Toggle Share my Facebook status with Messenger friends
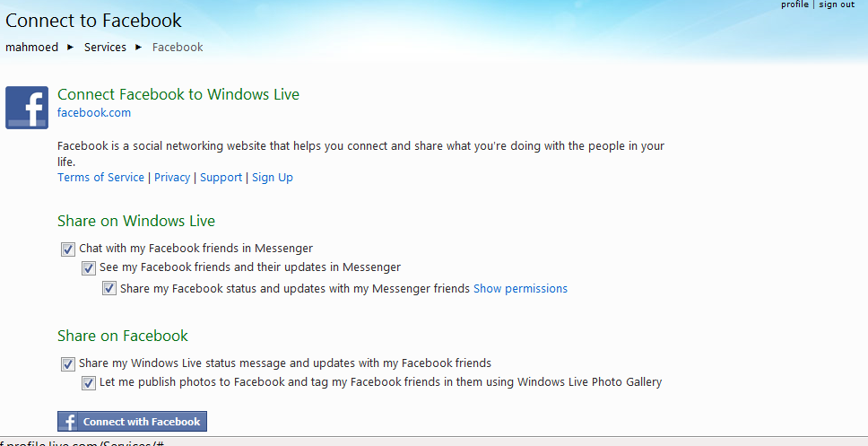The width and height of the screenshot is (868, 446). coord(109,289)
